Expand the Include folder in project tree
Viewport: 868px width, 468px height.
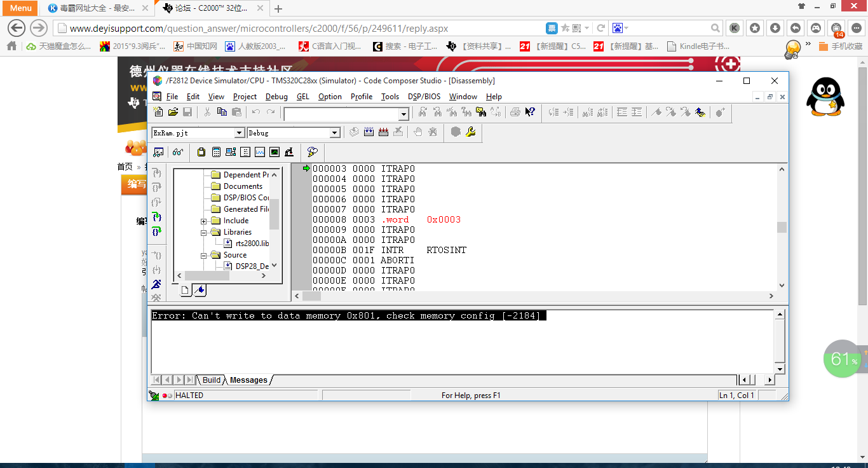pyautogui.click(x=204, y=221)
